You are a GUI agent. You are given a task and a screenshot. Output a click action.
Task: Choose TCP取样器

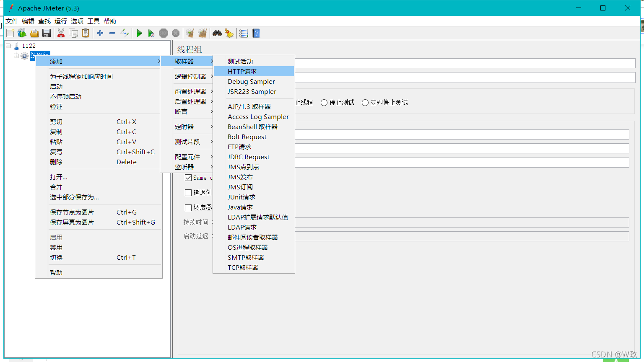point(254,267)
